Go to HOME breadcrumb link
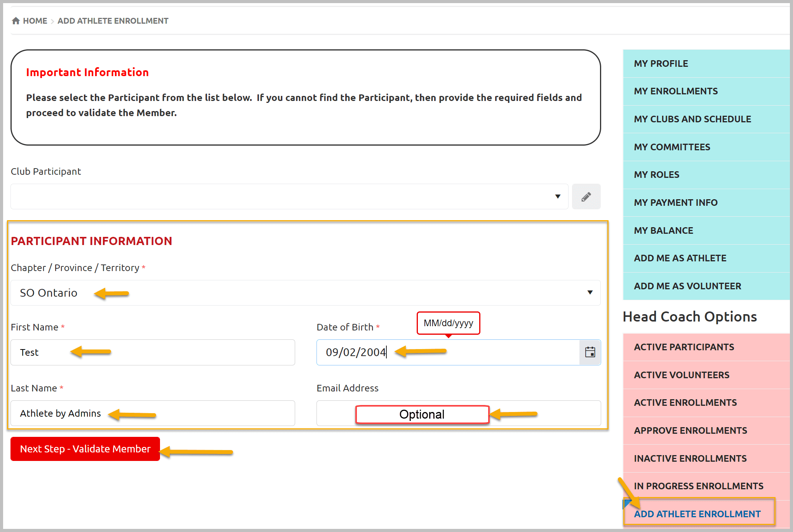Image resolution: width=793 pixels, height=532 pixels. [x=35, y=21]
